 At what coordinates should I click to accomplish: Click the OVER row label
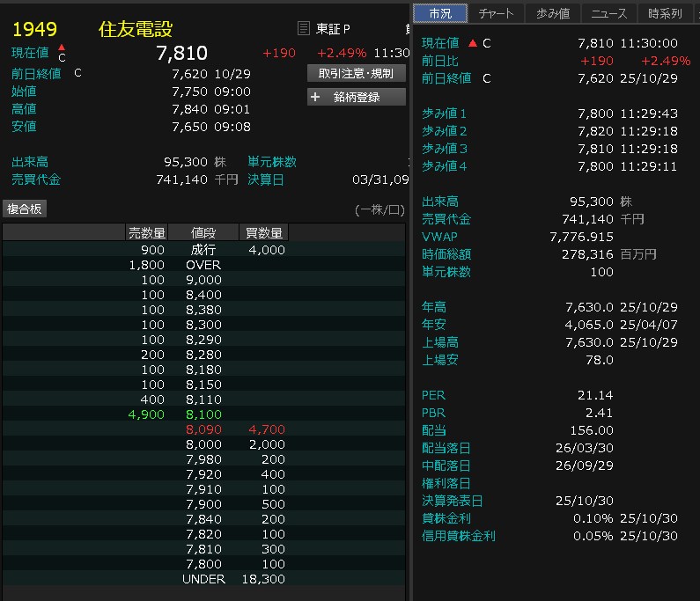203,265
